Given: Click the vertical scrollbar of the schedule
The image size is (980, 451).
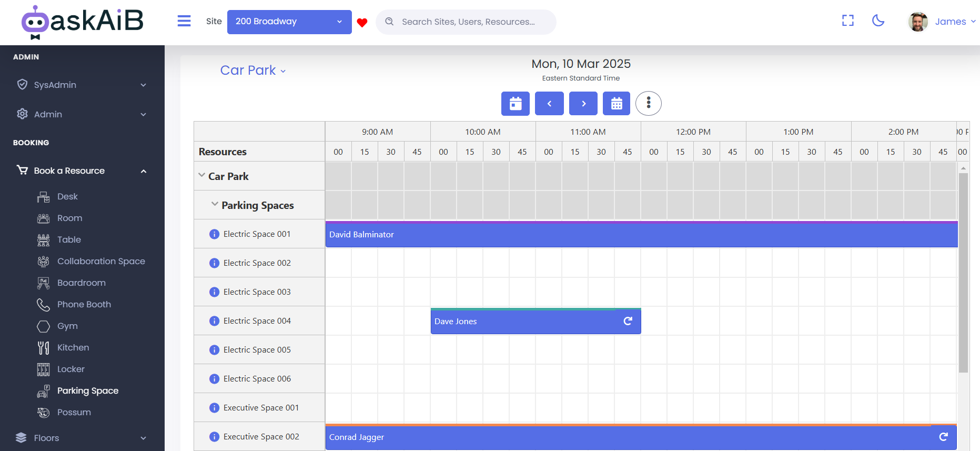Looking at the screenshot, I should coord(963,274).
